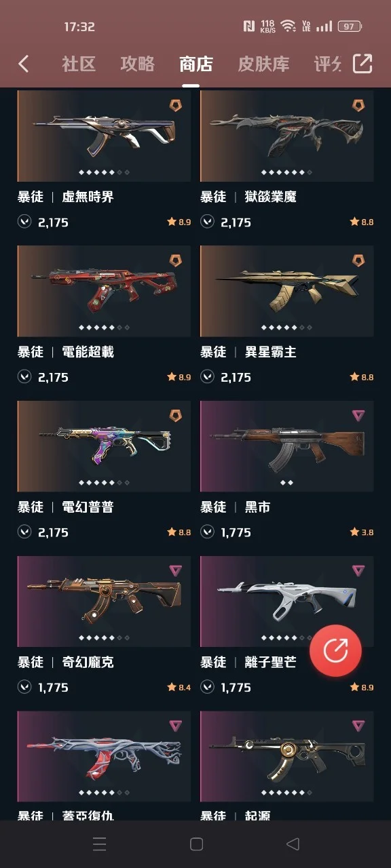Tap premium tier badge on 虛無時界 card
This screenshot has height=868, width=391.
[175, 105]
